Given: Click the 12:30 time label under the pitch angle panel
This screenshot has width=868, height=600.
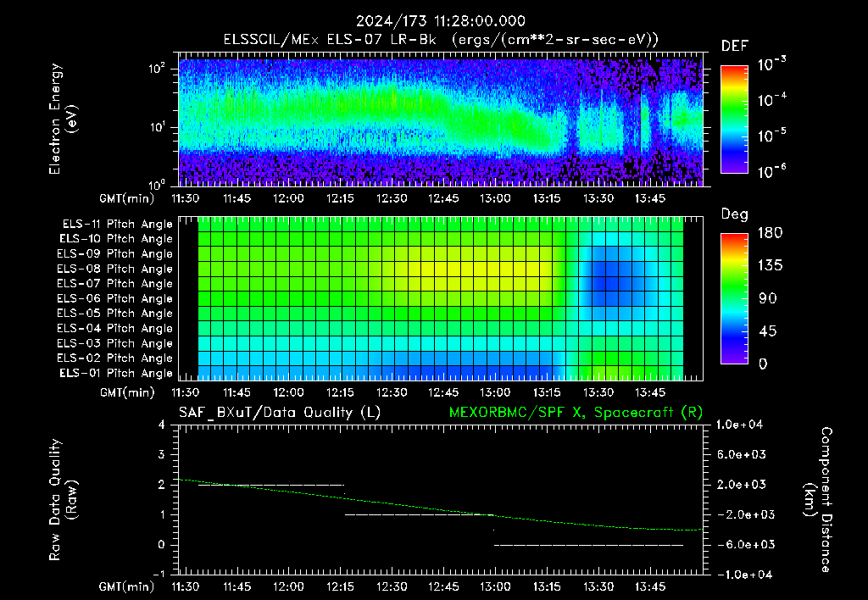Looking at the screenshot, I should [x=392, y=392].
